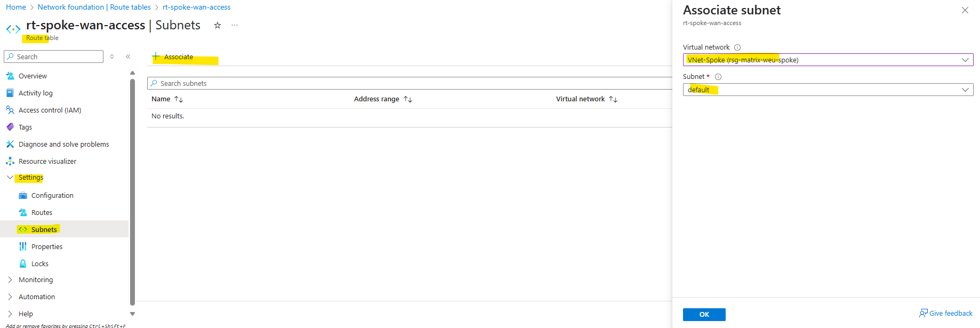Sort by Name column arrows

click(179, 99)
